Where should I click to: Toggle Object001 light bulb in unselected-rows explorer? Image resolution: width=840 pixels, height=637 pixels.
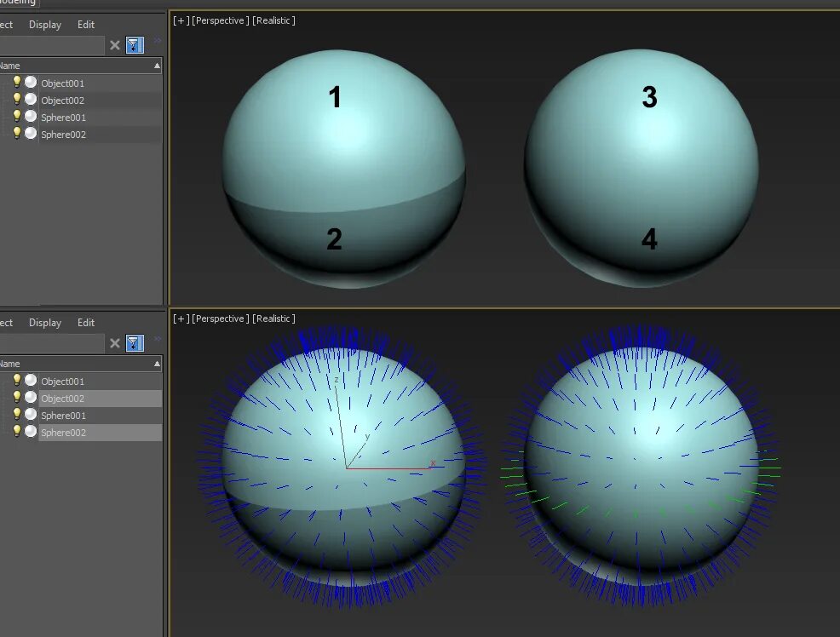coord(17,82)
